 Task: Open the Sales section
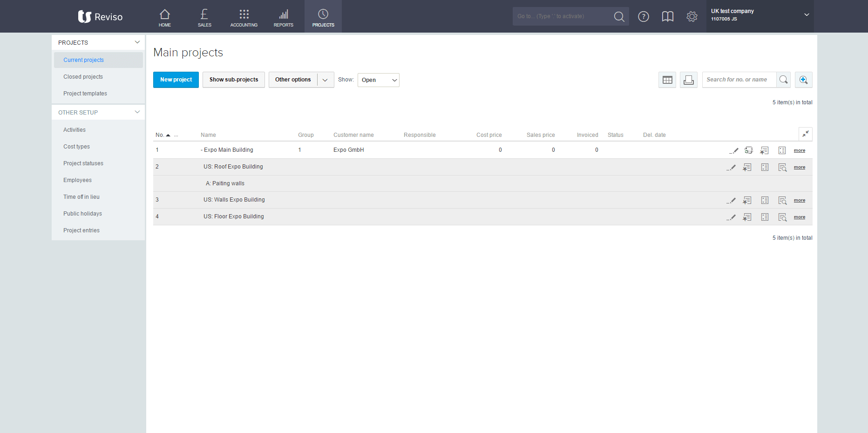[204, 17]
